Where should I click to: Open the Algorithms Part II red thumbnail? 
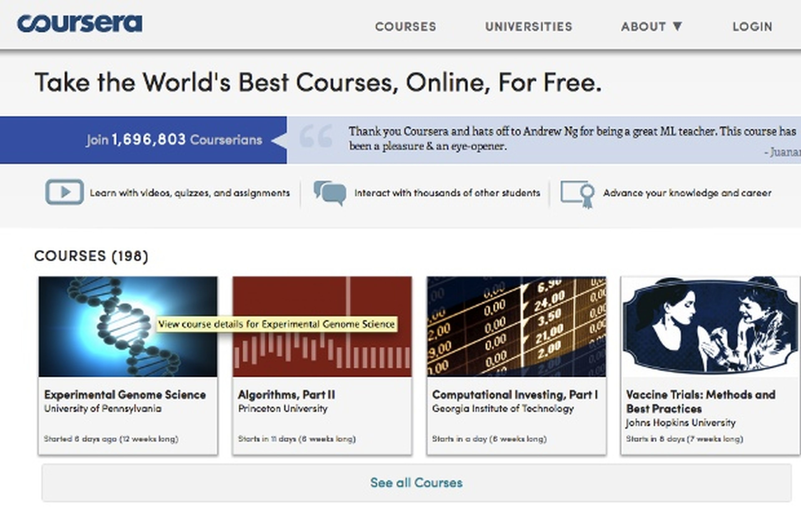coord(322,326)
